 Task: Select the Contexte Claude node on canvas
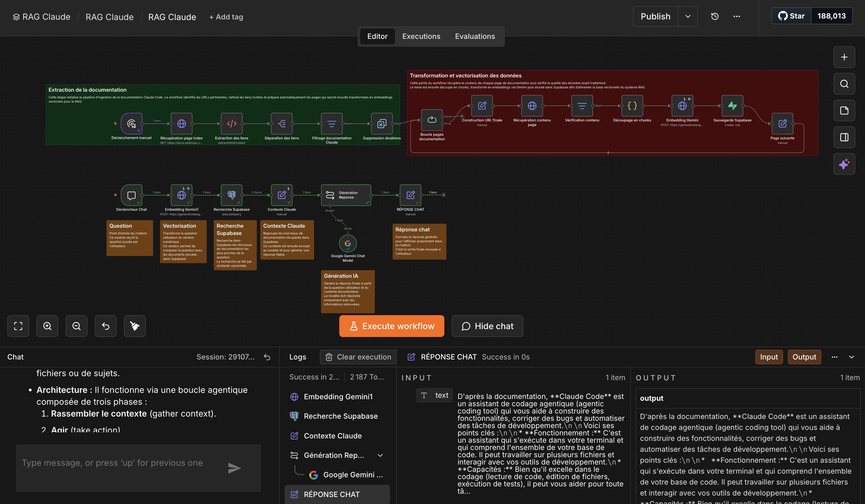282,195
